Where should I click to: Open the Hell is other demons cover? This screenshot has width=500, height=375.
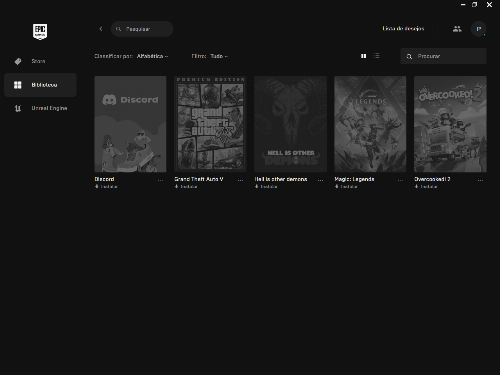click(290, 124)
